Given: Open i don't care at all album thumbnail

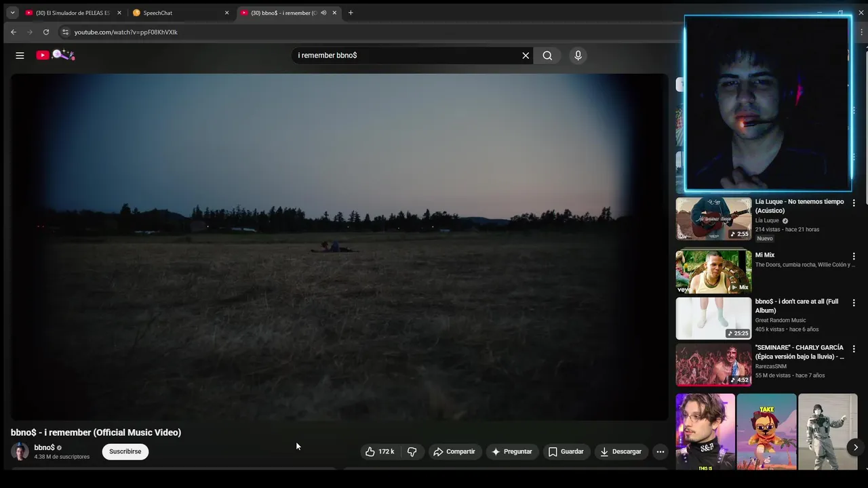Looking at the screenshot, I should point(713,318).
